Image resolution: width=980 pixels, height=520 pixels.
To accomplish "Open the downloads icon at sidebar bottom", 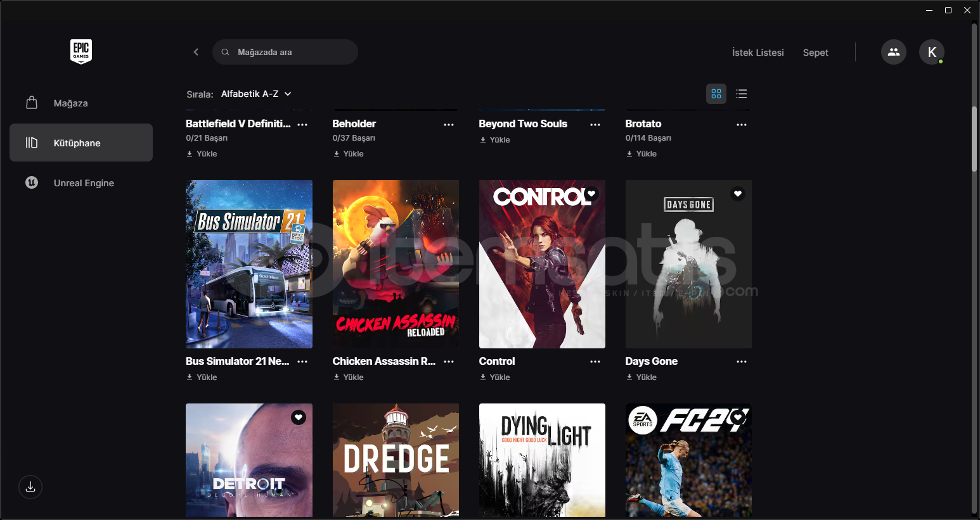I will [30, 487].
